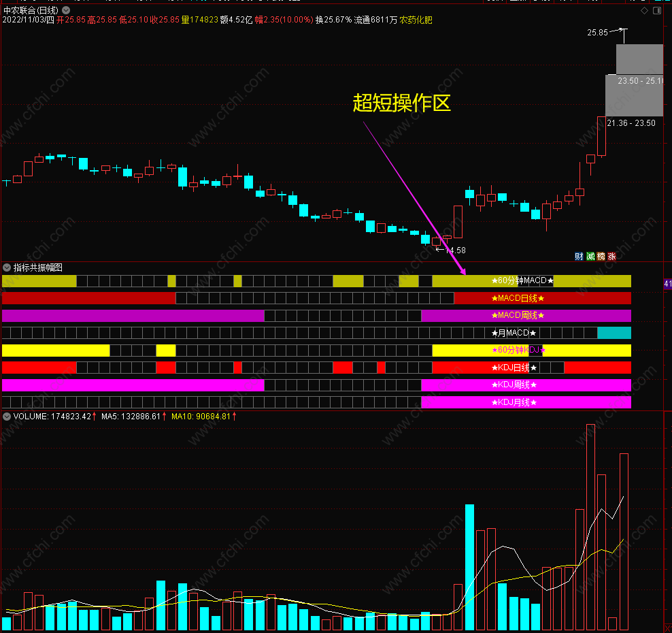The width and height of the screenshot is (672, 633).
Task: Click the 指标共振幅图 panel title
Action: [x=37, y=267]
